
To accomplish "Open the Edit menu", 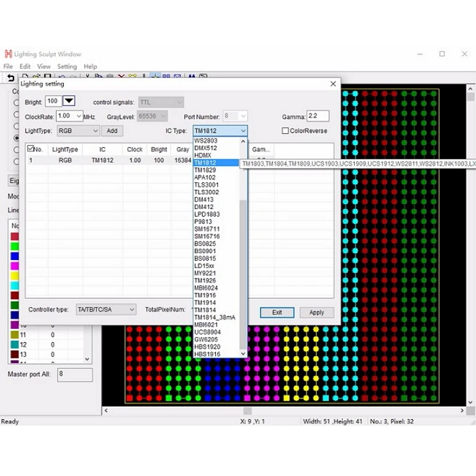I will click(x=25, y=67).
